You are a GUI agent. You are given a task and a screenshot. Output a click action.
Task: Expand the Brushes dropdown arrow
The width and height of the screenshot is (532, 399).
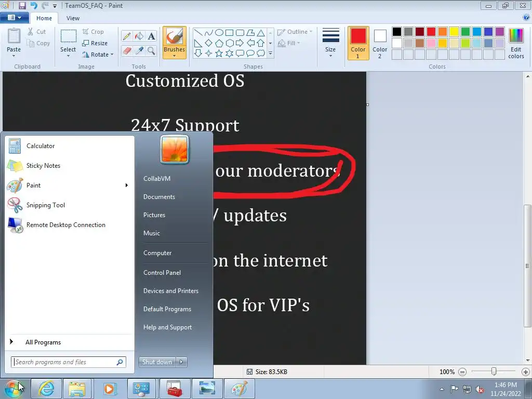(x=175, y=56)
